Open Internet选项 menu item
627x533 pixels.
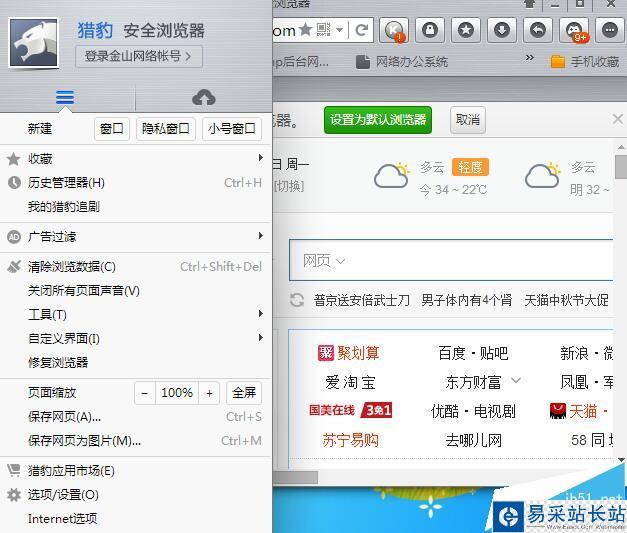click(x=136, y=519)
